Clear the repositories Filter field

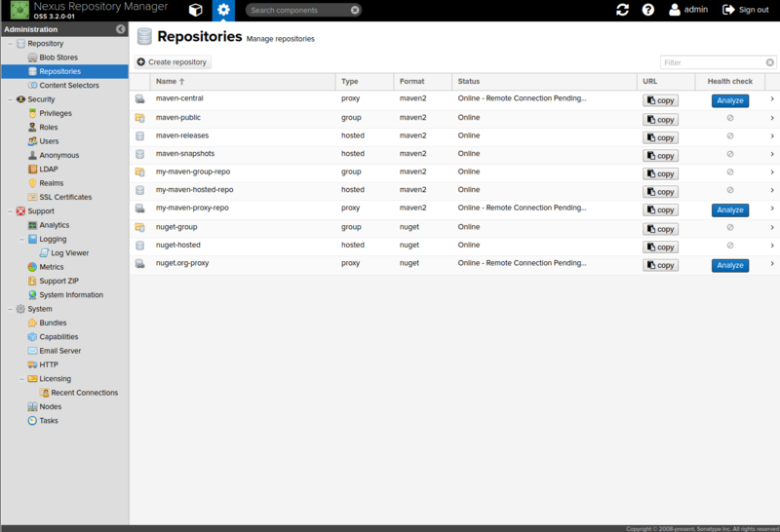[770, 62]
